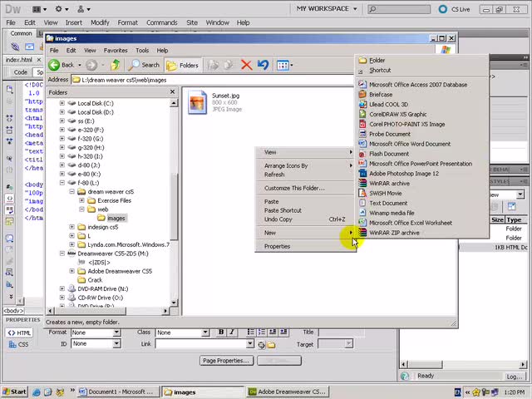Select the Sunset.jpg thumbnail
Screen dimensions: 532x399
[x=198, y=102]
